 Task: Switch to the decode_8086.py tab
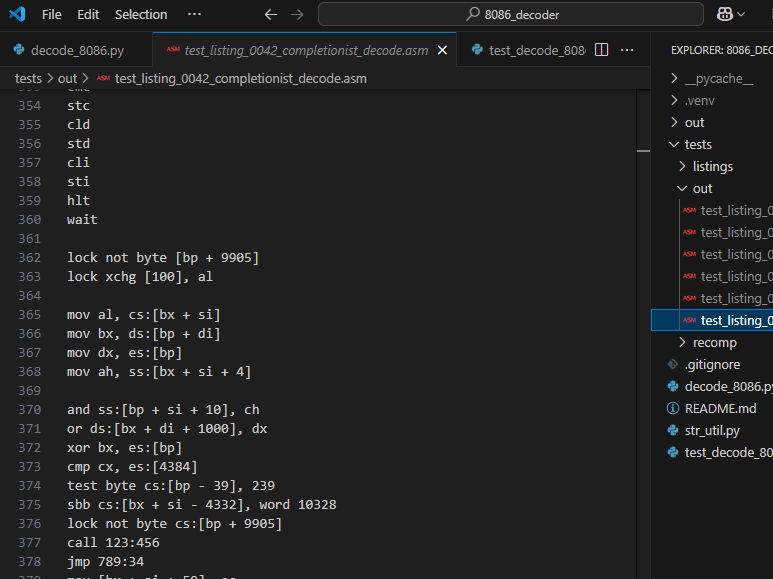click(x=77, y=50)
